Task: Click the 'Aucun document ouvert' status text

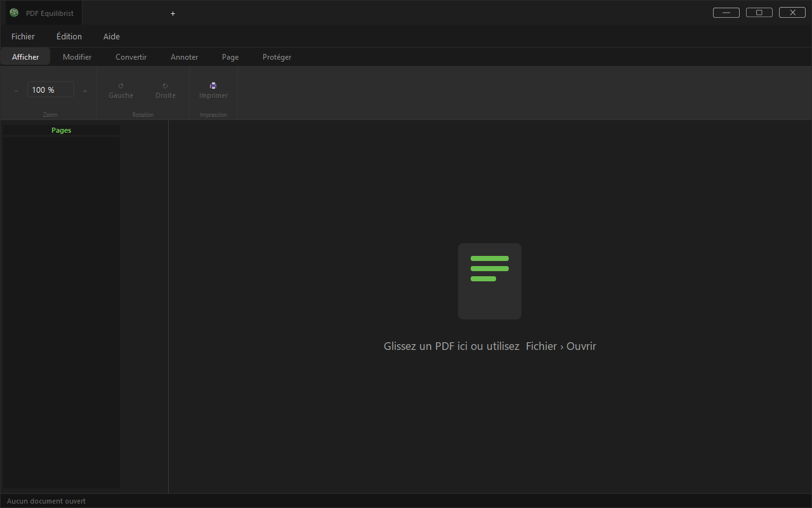Action: point(46,501)
